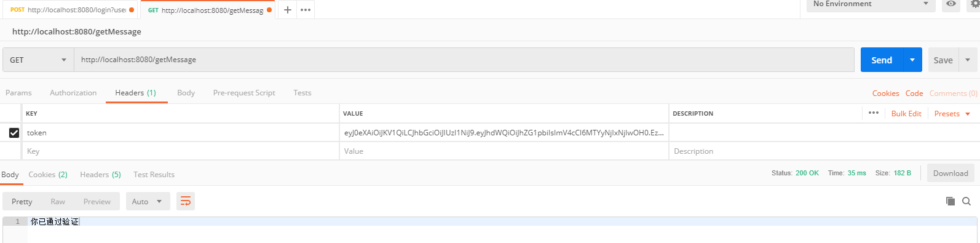Copy response body with the copy icon
The width and height of the screenshot is (980, 243).
[950, 201]
